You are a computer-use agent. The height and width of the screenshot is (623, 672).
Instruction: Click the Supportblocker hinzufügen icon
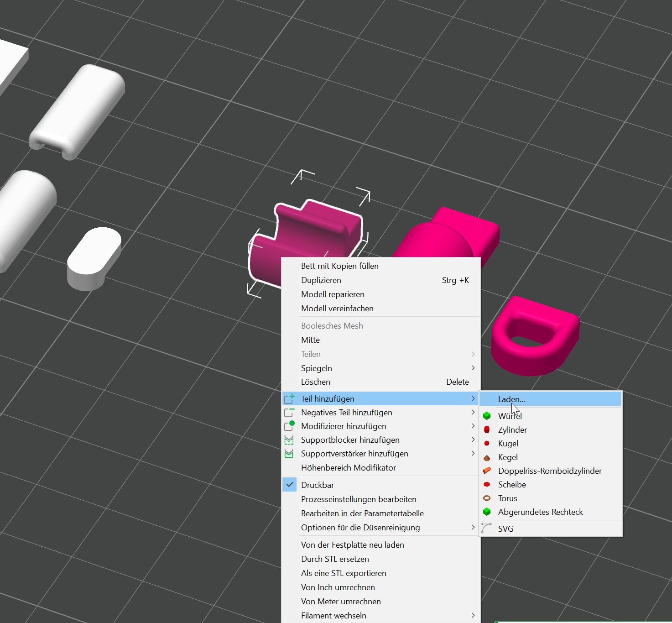coord(289,440)
